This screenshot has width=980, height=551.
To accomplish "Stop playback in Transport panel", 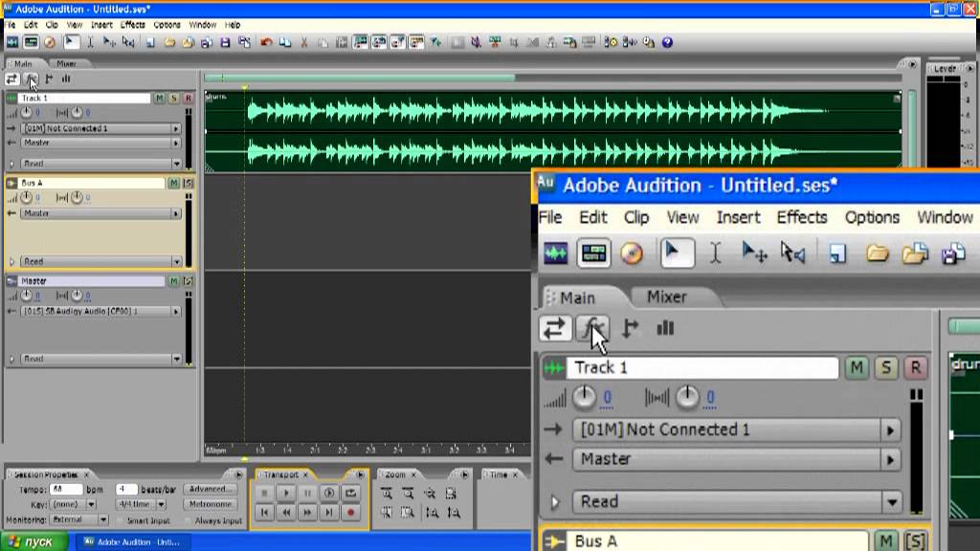I will tap(264, 493).
